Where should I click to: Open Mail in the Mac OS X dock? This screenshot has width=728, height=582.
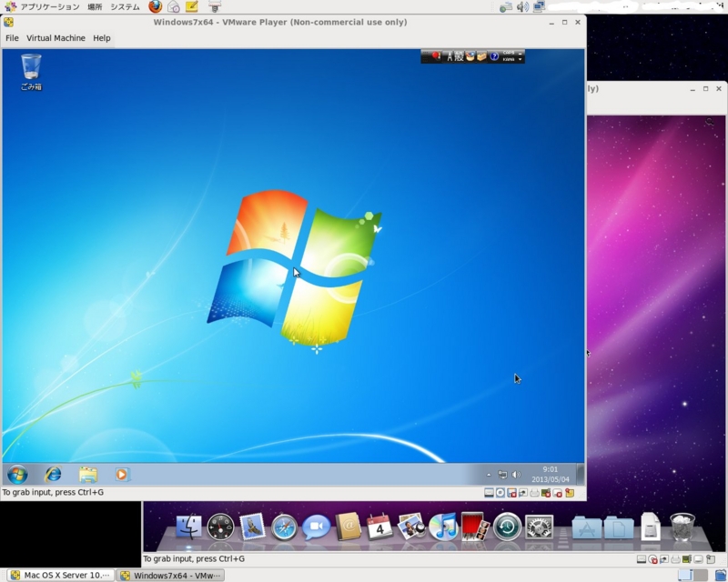pos(252,527)
